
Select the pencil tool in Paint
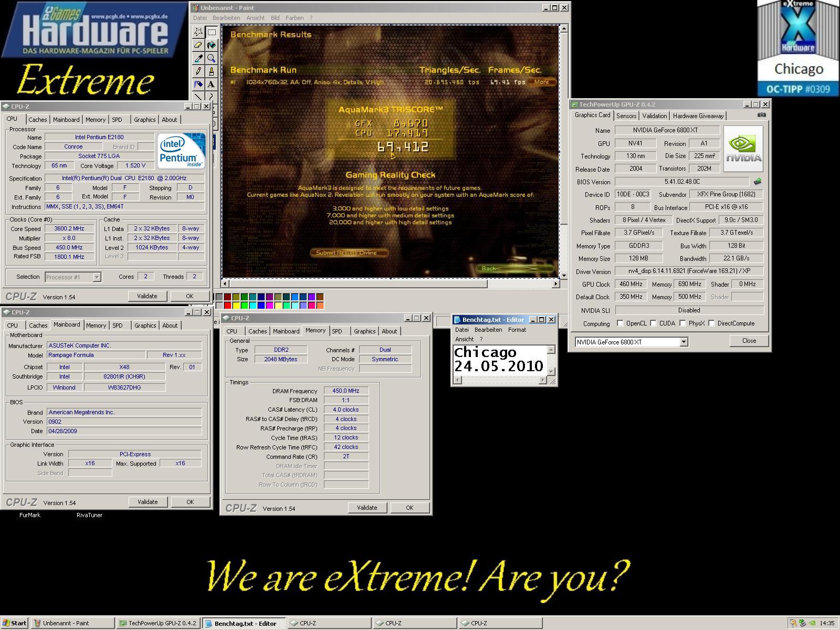198,71
